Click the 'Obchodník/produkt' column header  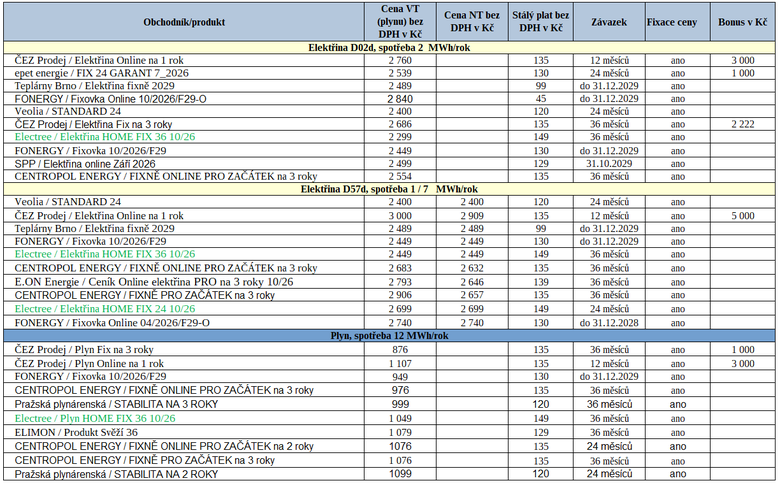coord(184,22)
